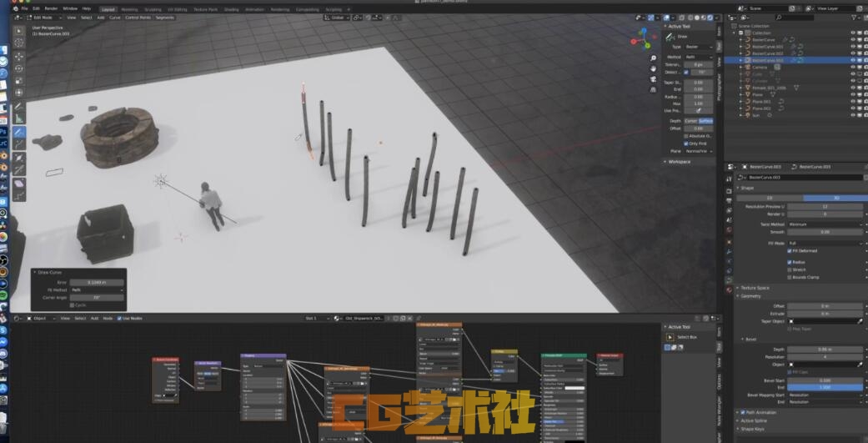
Task: Open the Material properties tab icon
Action: (x=729, y=289)
